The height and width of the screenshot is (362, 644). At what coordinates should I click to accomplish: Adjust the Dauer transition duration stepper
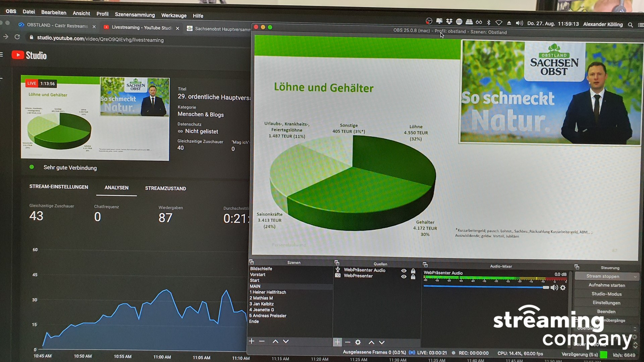point(635,345)
